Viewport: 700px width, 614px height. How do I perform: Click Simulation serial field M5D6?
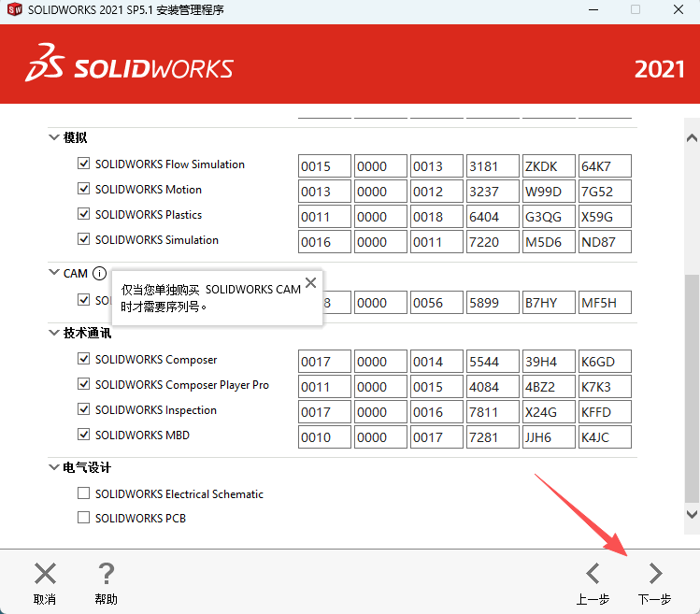(x=549, y=241)
